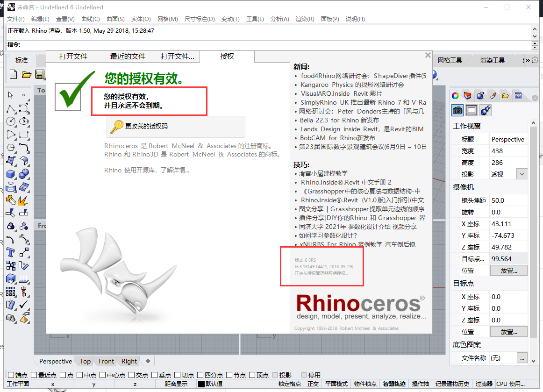
Task: Switch to the 最近的文件 tab
Action: point(128,57)
